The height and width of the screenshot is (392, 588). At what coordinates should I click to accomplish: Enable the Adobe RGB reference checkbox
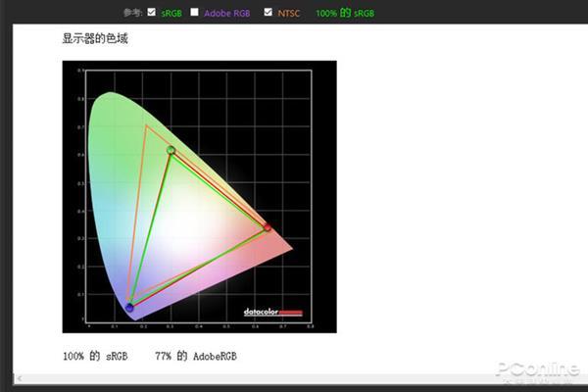(194, 13)
